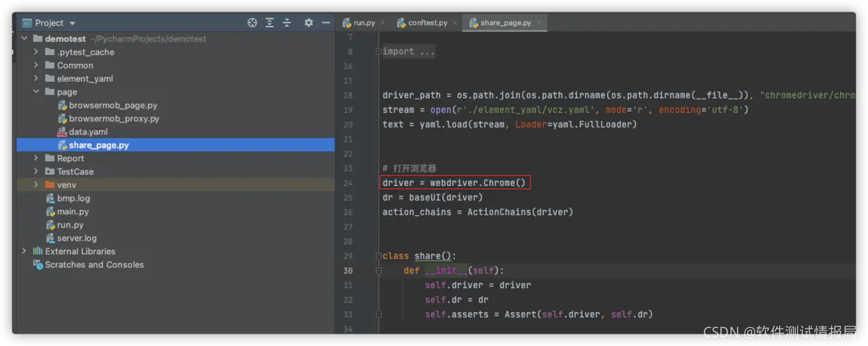868x346 pixels.
Task: Hide the Project panel with minus icon
Action: (x=325, y=23)
